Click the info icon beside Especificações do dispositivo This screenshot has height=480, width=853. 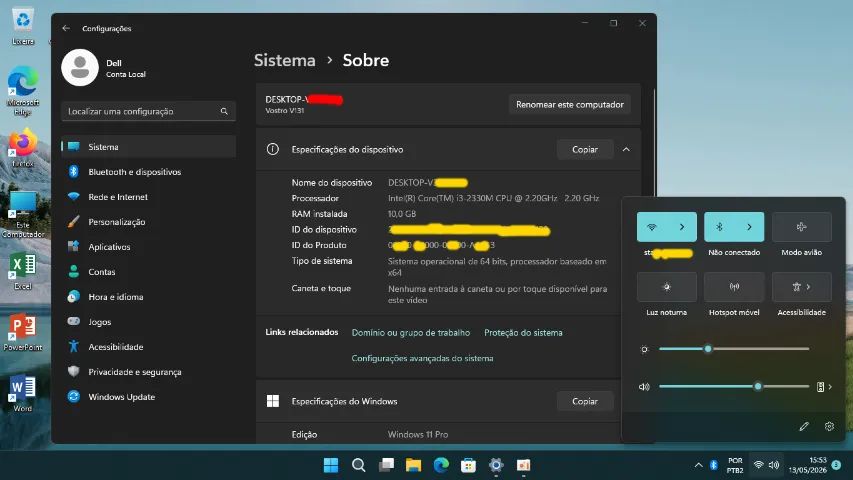pyautogui.click(x=273, y=149)
